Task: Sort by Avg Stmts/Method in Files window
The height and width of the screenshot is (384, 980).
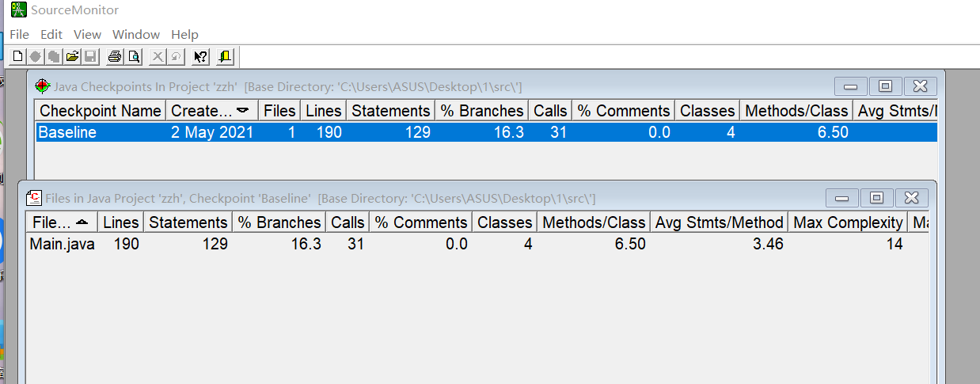Action: (x=720, y=222)
